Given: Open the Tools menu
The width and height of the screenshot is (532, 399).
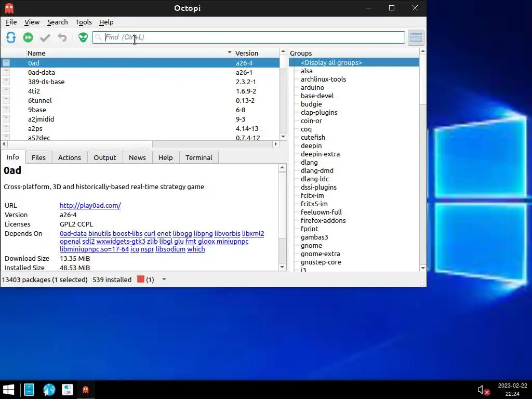Looking at the screenshot, I should tap(84, 22).
